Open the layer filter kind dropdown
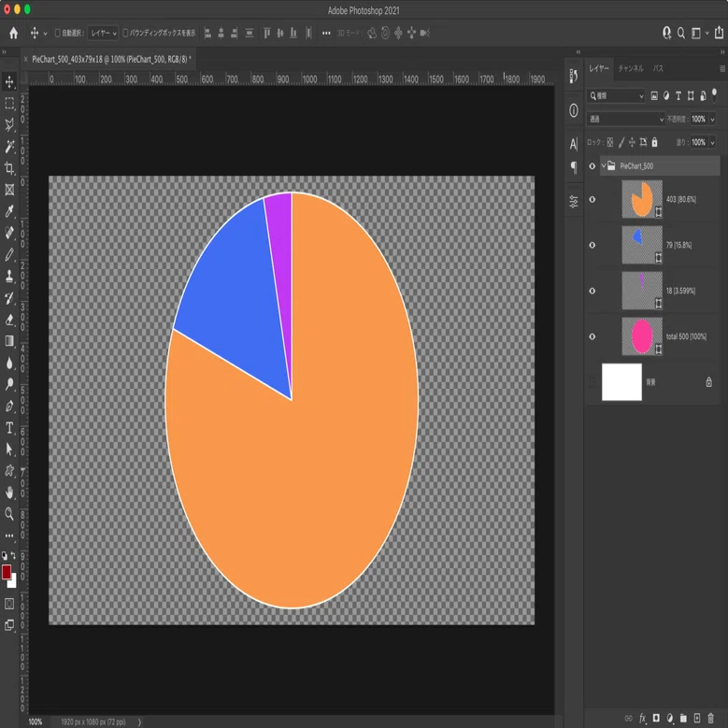Viewport: 728px width, 728px height. (616, 95)
